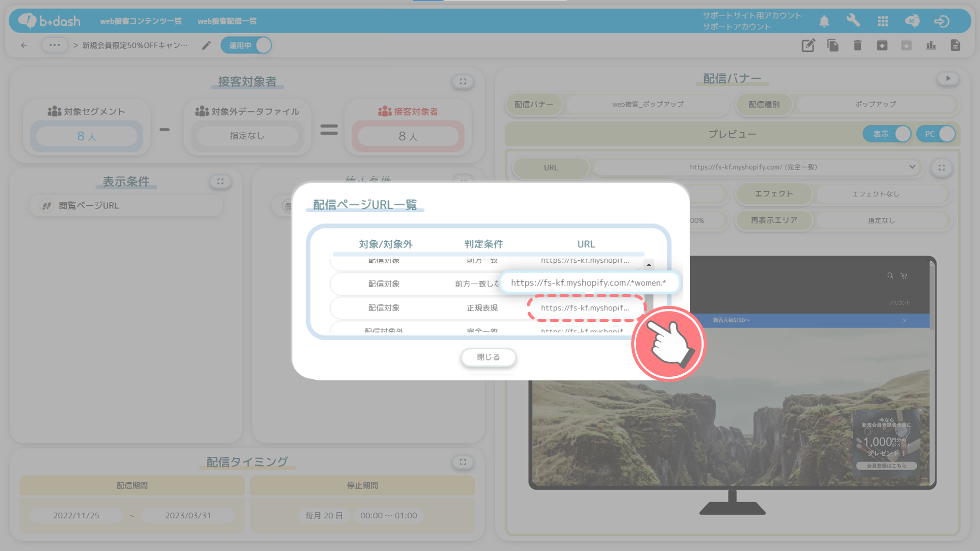
Task: Click the 判定条件 column header
Action: [x=483, y=244]
